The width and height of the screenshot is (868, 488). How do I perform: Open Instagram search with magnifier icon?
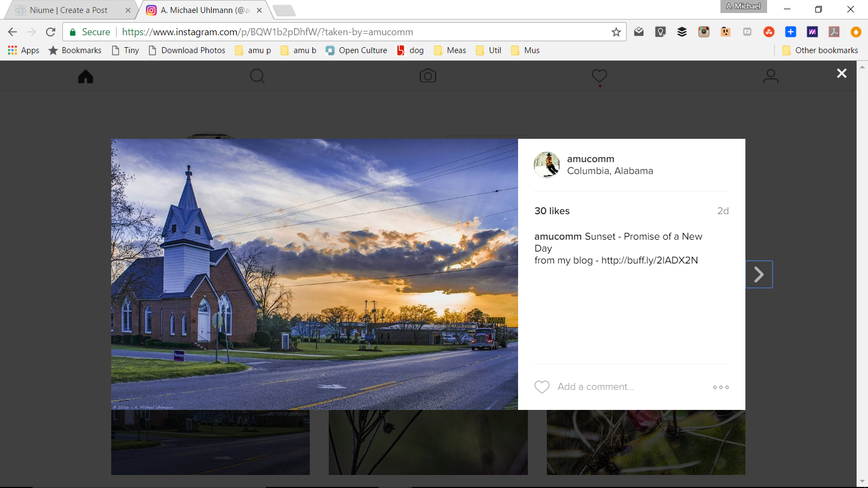click(x=257, y=76)
